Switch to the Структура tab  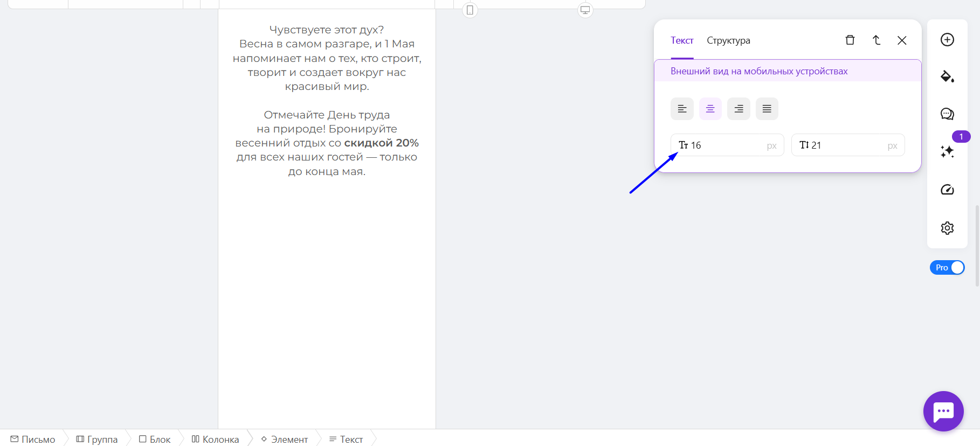tap(728, 40)
